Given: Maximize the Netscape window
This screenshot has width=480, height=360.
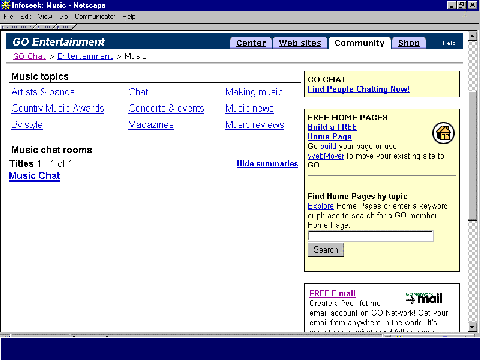Looking at the screenshot, I should point(462,5).
